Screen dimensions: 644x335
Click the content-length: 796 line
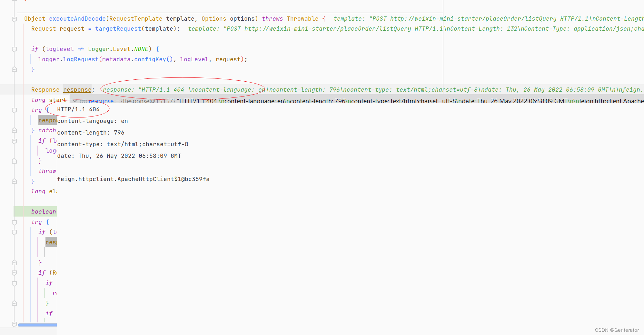[x=91, y=133]
